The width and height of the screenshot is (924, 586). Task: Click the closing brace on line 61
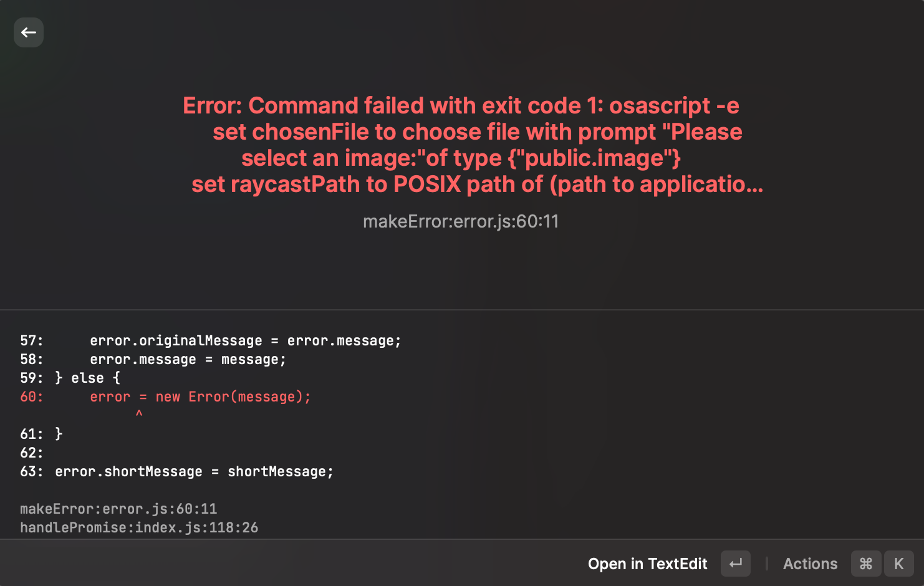(x=57, y=434)
